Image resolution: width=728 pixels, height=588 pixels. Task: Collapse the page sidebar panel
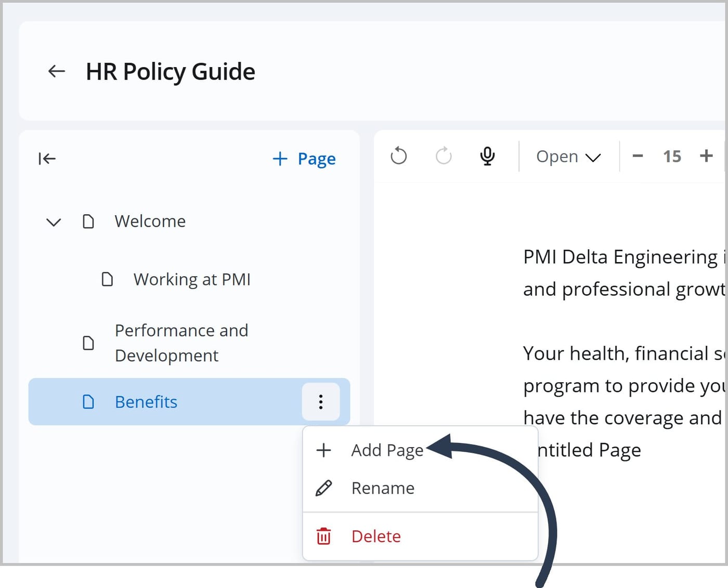(x=47, y=159)
